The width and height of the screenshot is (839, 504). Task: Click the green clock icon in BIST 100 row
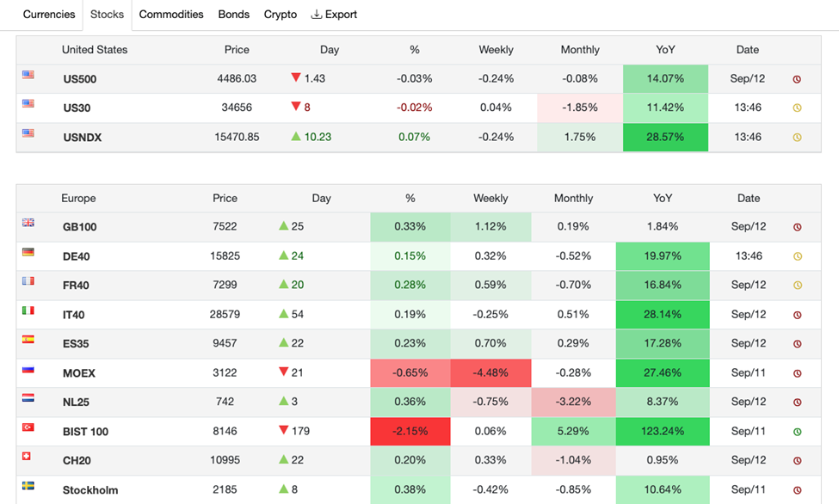pos(797,432)
